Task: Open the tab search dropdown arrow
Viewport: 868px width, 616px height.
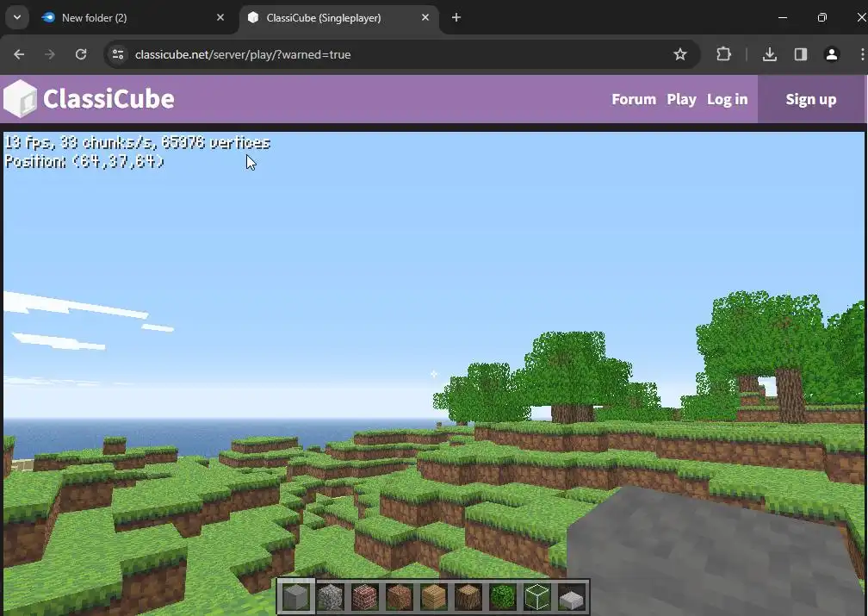Action: (17, 18)
